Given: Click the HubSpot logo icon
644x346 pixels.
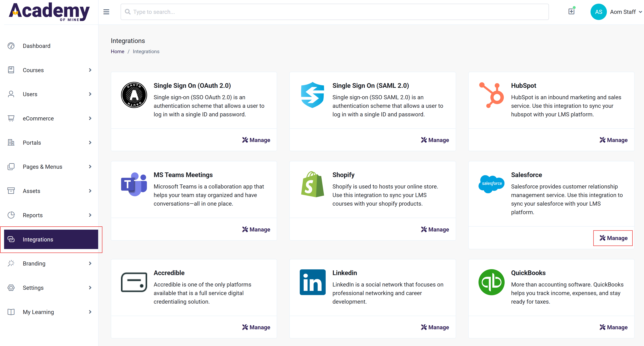Looking at the screenshot, I should 491,95.
